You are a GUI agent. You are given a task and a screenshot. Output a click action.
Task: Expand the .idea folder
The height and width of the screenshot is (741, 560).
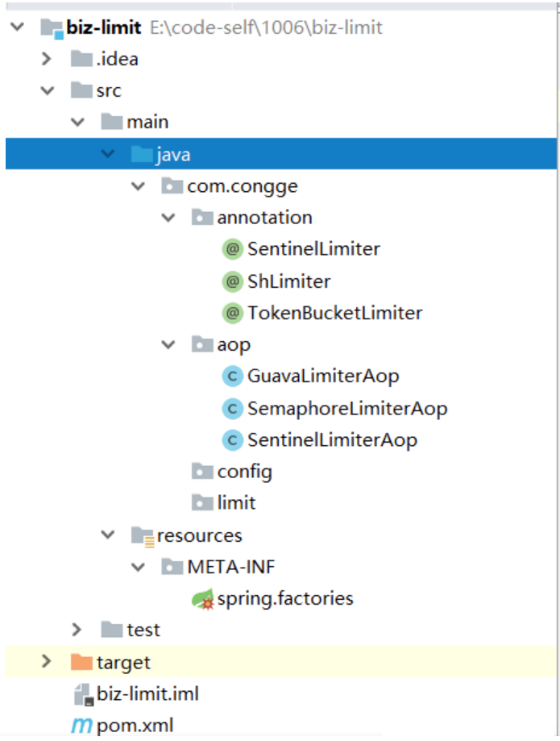[47, 58]
